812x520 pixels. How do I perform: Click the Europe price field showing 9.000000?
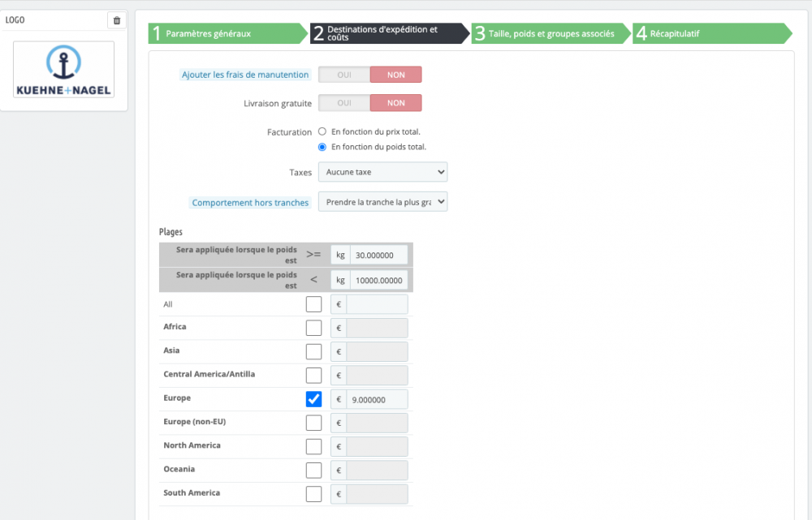(377, 399)
